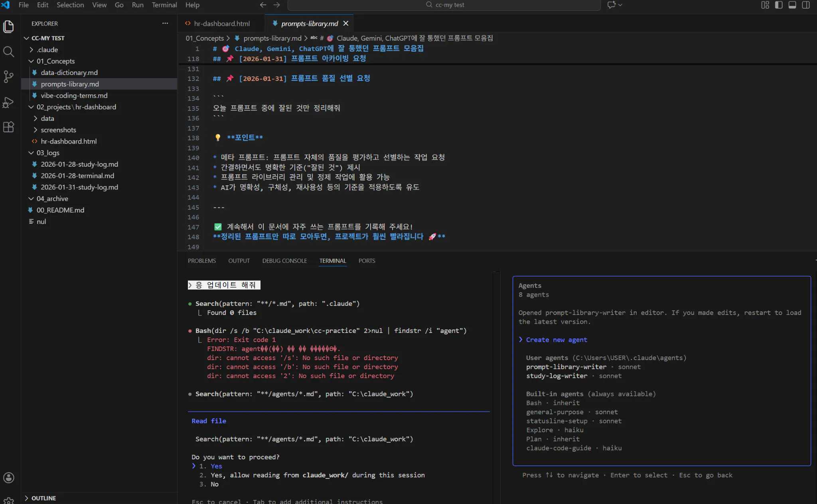Select the TERMINAL panel tab
817x504 pixels.
(333, 261)
